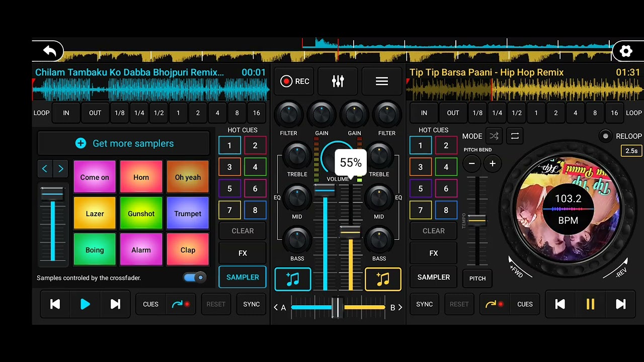Adjust deck B volume fader
The height and width of the screenshot is (362, 644).
click(x=350, y=232)
